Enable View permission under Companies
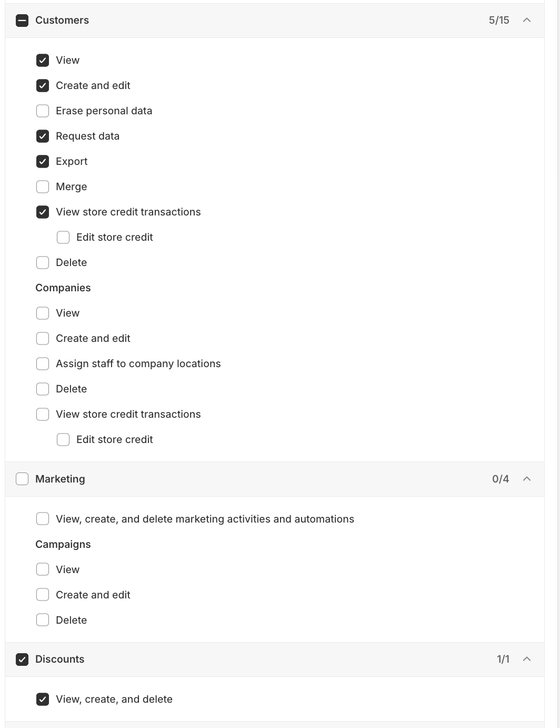 42,313
